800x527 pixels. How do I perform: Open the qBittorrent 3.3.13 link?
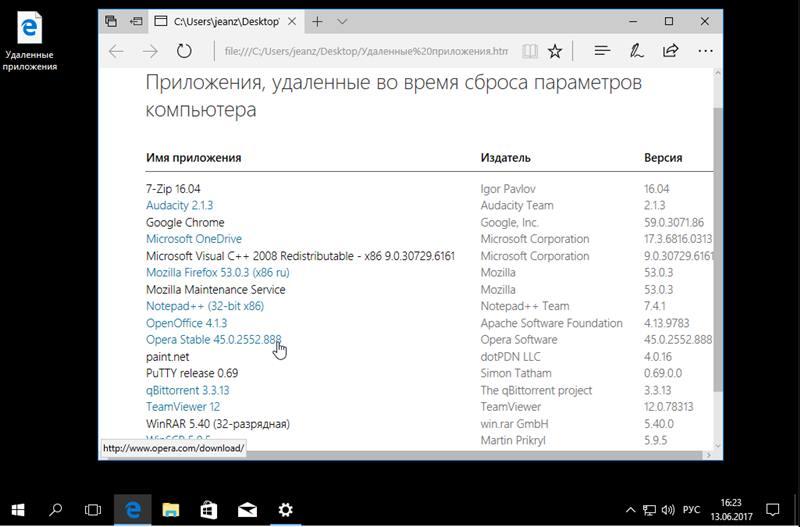pyautogui.click(x=188, y=390)
